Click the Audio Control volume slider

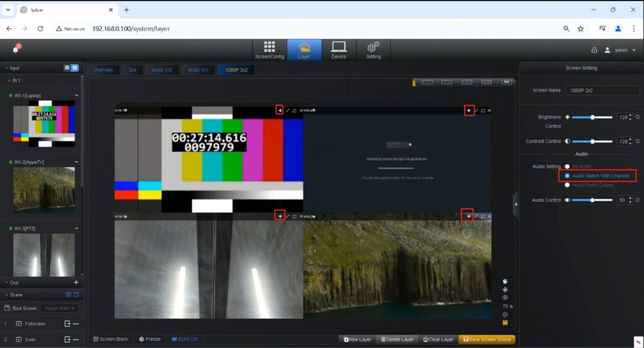592,200
